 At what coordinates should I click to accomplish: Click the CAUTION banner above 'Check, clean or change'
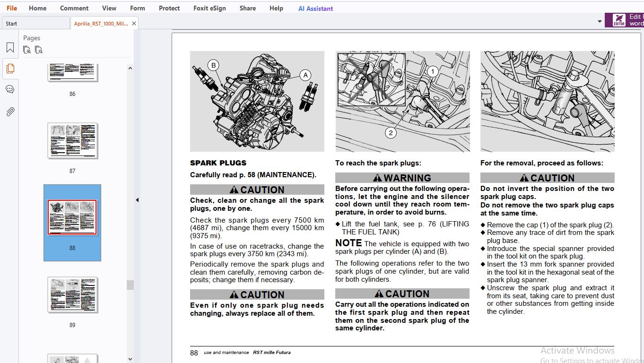coord(257,190)
